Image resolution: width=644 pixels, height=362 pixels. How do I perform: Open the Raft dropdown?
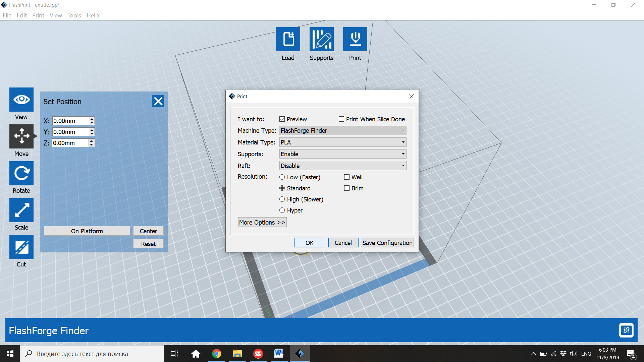pos(343,166)
